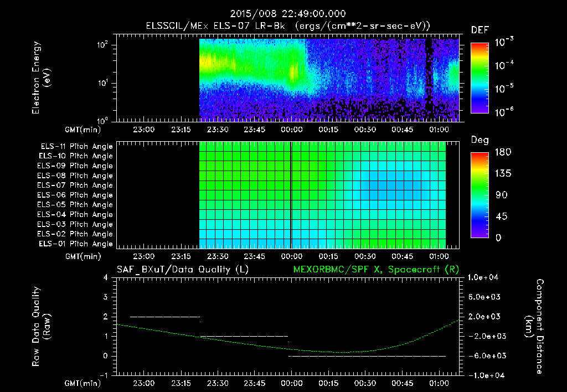Click the 1.0e+04 right axis value
The height and width of the screenshot is (392, 567).
483,277
